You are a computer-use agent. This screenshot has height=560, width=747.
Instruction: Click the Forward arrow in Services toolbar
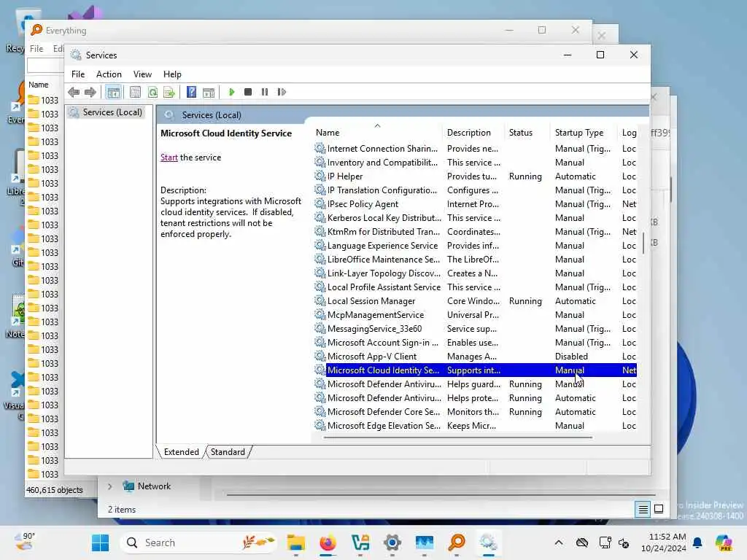90,92
